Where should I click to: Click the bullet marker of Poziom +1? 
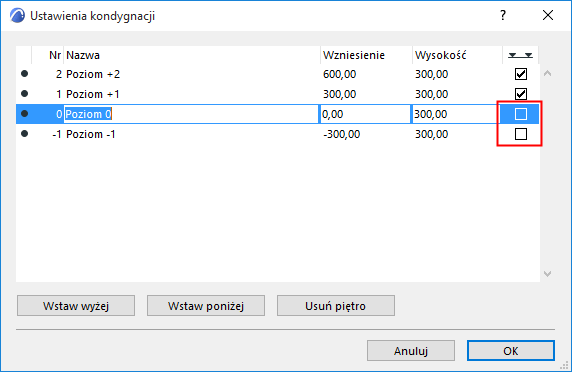click(x=24, y=94)
